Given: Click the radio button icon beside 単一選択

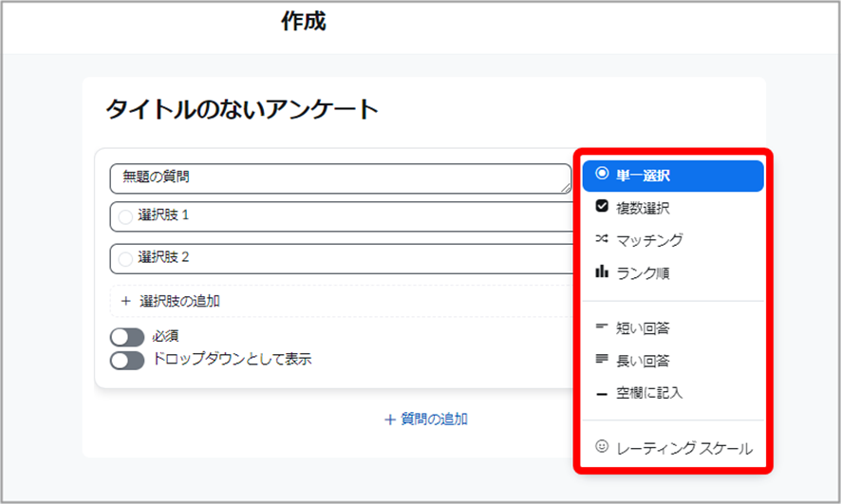Looking at the screenshot, I should [x=602, y=174].
